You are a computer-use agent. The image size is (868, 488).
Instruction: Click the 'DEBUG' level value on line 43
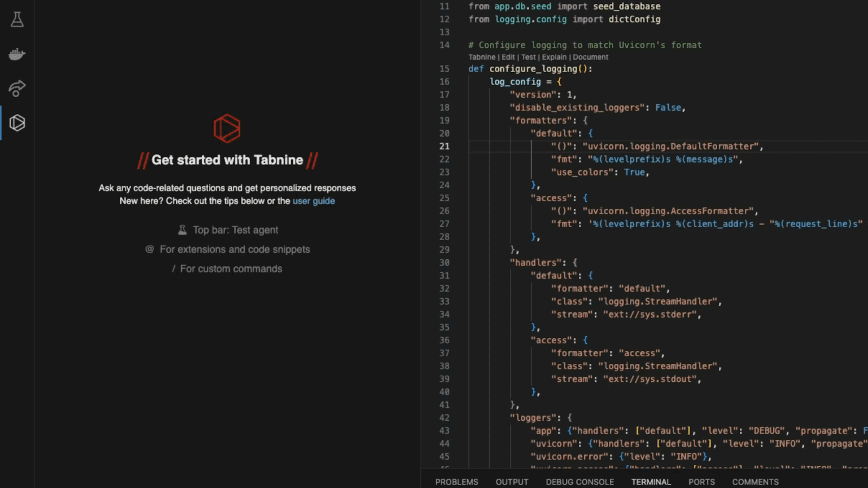pyautogui.click(x=767, y=431)
